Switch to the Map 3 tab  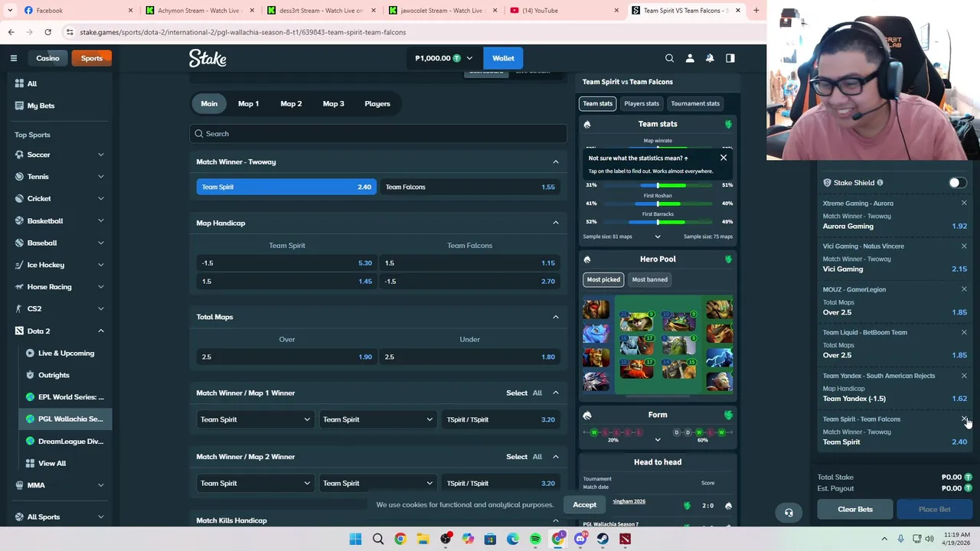(333, 103)
